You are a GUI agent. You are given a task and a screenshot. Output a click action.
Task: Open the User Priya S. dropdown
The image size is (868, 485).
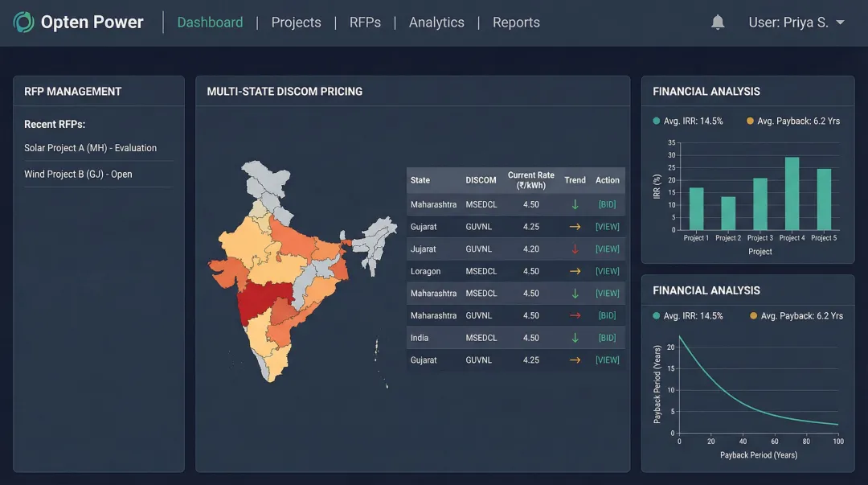tap(796, 22)
